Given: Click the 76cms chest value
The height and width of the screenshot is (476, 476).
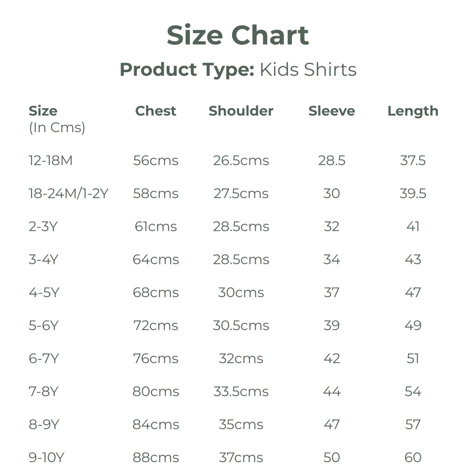Looking at the screenshot, I should (155, 359).
